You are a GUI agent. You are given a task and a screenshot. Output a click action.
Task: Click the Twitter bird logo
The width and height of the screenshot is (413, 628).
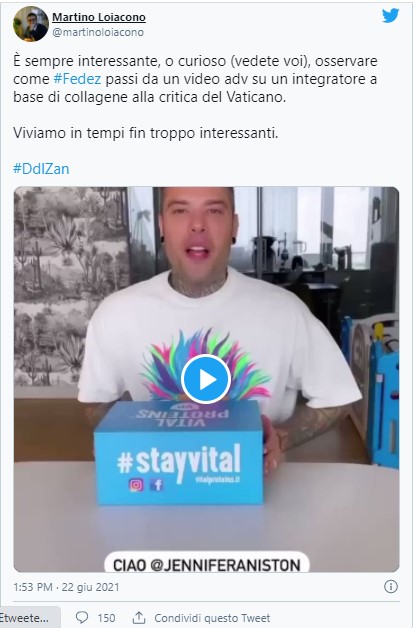(x=390, y=16)
